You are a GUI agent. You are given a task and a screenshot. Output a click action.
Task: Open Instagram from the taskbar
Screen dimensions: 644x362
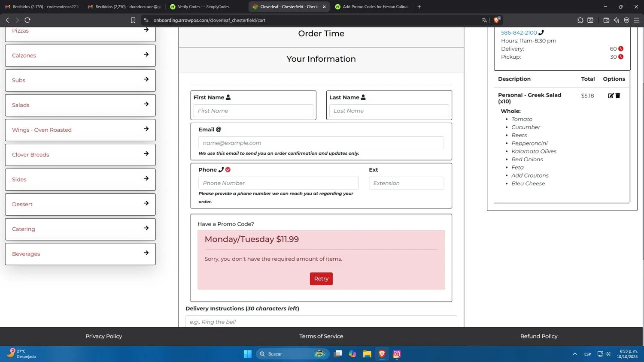(x=397, y=354)
